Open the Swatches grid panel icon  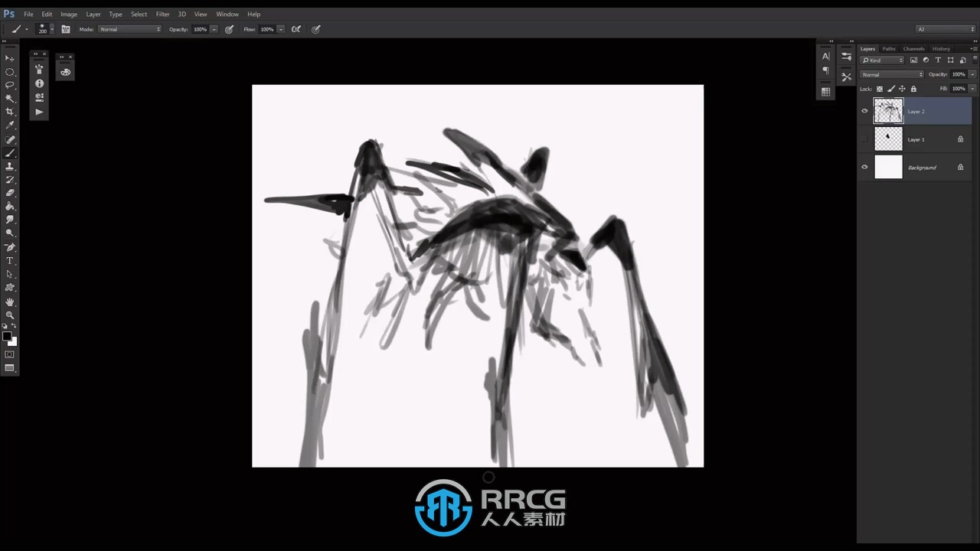tap(825, 92)
